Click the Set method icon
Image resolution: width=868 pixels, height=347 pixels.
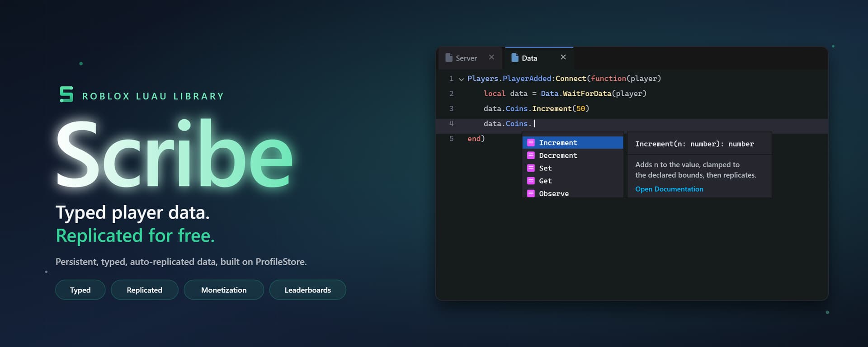pos(531,168)
